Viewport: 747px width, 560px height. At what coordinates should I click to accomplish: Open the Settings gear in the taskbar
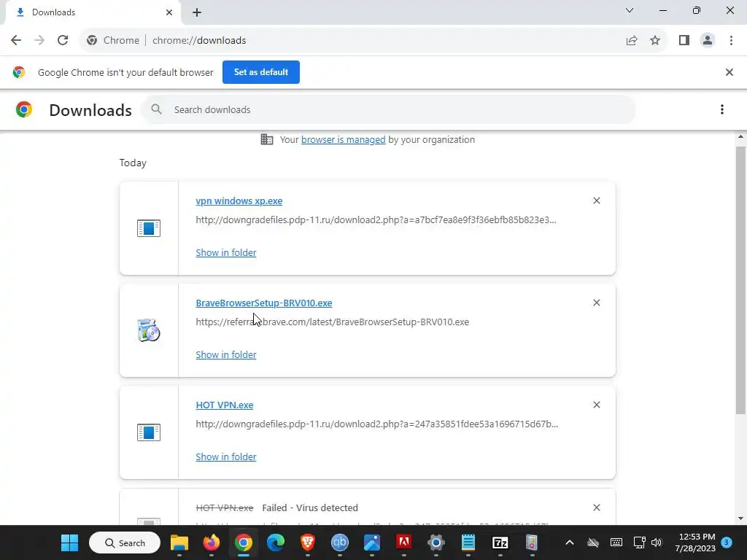pos(436,542)
